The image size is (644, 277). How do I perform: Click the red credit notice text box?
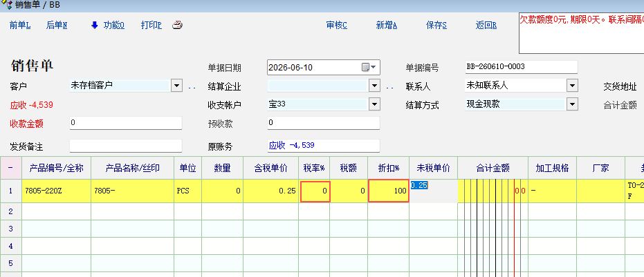(x=581, y=33)
